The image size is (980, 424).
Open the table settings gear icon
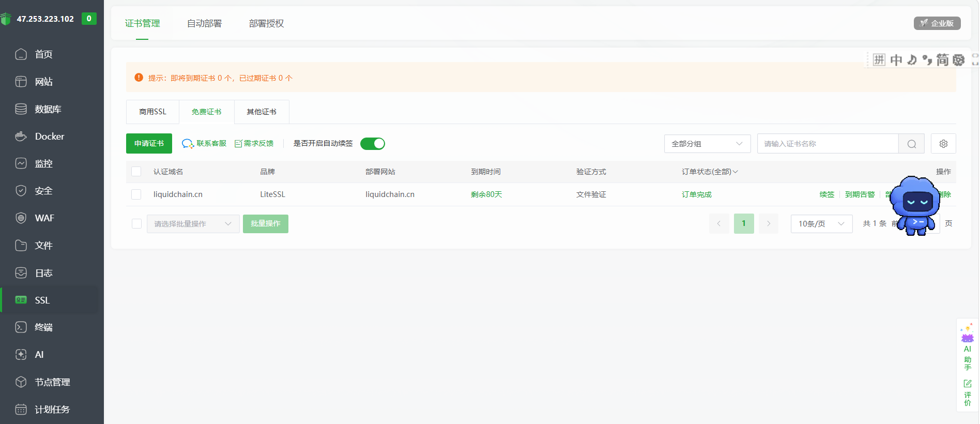pos(943,144)
